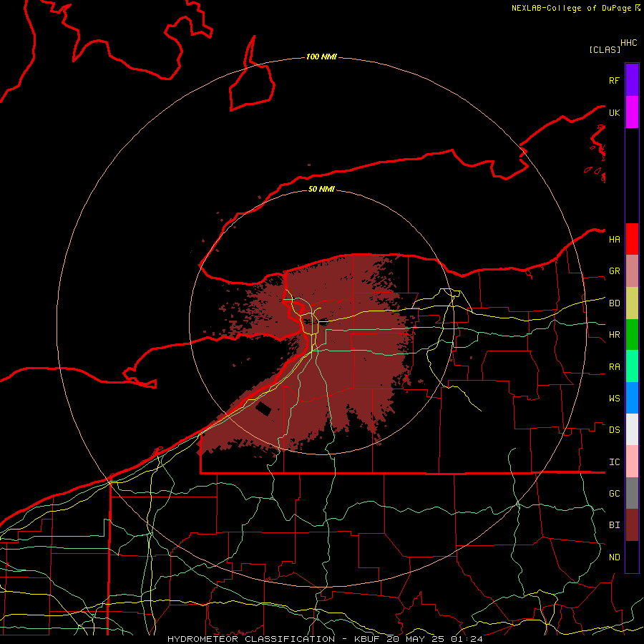644x644 pixels.
Task: Click the "BI" legend label
Action: 614,525
